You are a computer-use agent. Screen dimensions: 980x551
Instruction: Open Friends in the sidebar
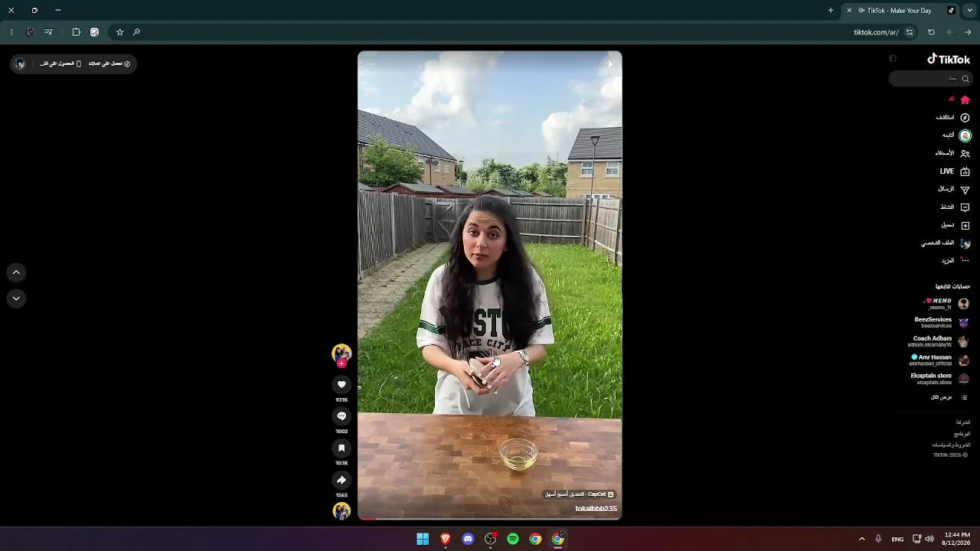(952, 153)
